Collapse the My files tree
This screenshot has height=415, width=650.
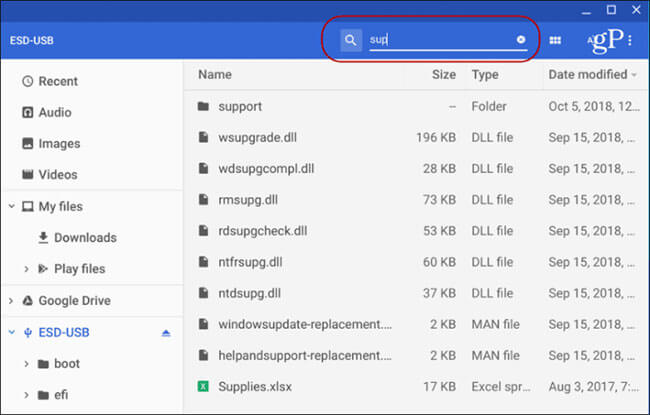(x=11, y=207)
